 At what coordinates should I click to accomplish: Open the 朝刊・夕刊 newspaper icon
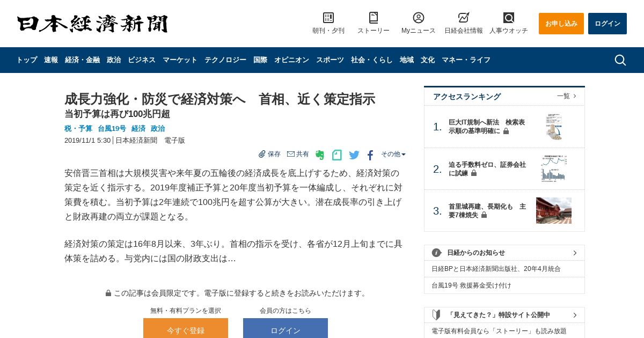(x=328, y=18)
